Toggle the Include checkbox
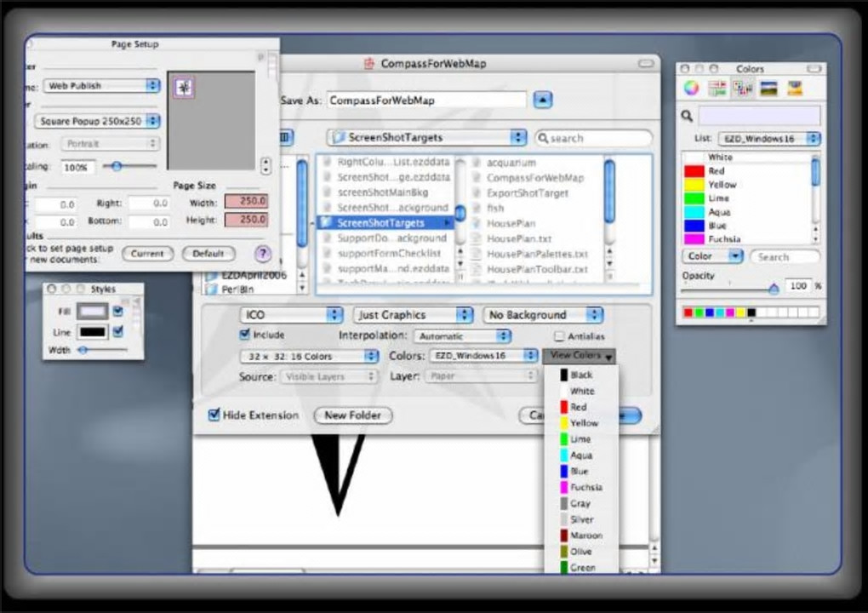The height and width of the screenshot is (613, 868). click(x=245, y=335)
